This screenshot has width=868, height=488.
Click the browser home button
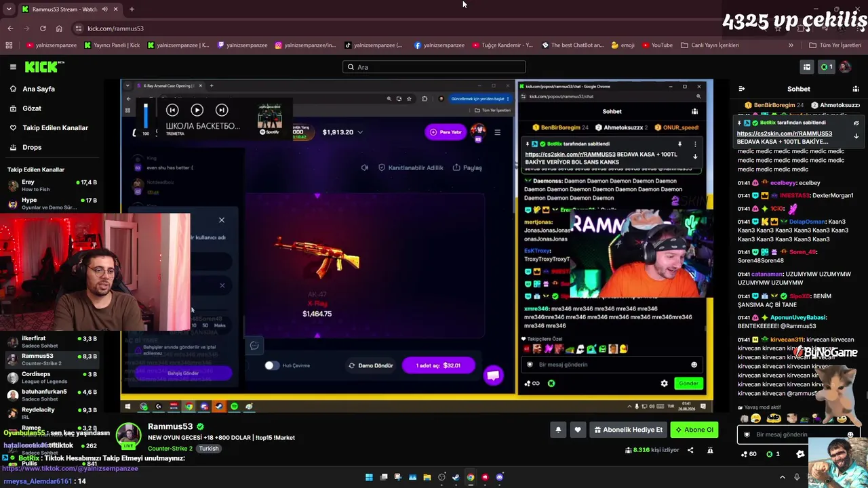pos(59,28)
